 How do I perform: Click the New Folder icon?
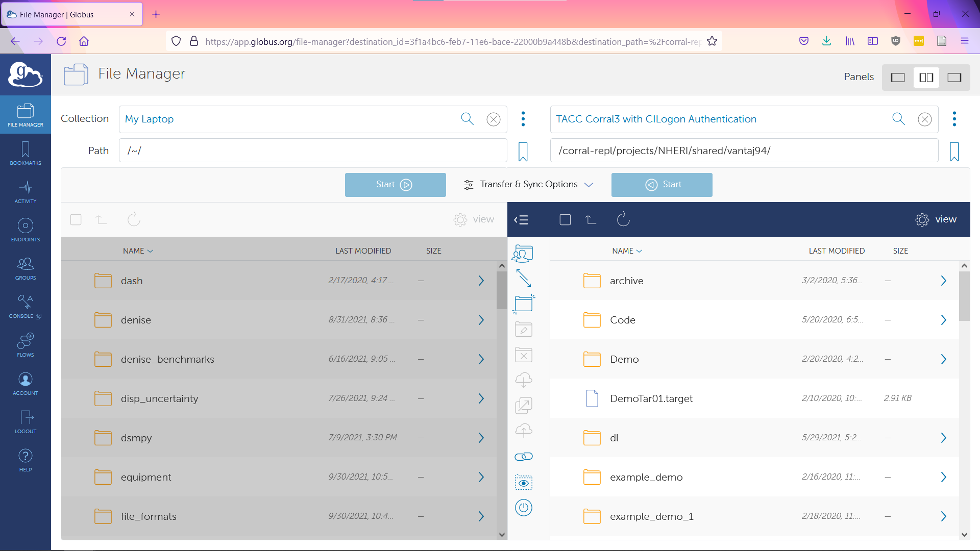click(x=523, y=304)
